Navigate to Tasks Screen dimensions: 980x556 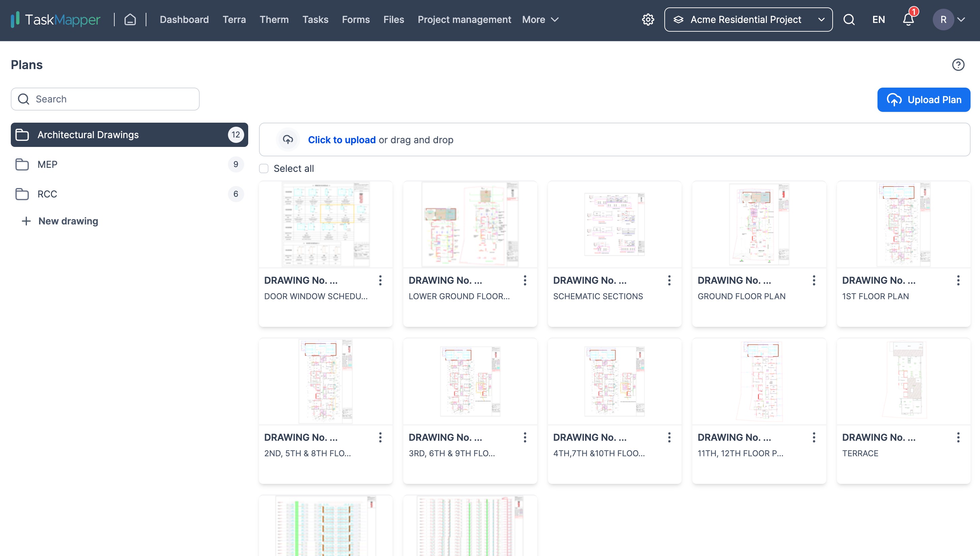315,20
